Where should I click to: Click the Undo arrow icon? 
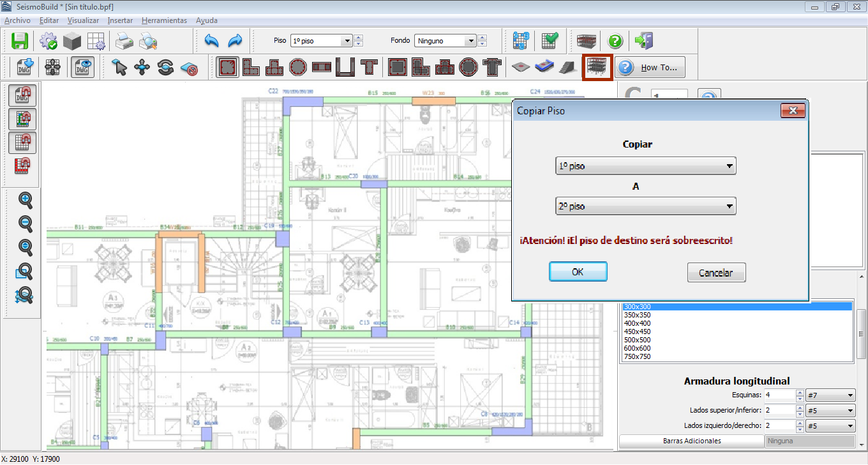tap(212, 41)
